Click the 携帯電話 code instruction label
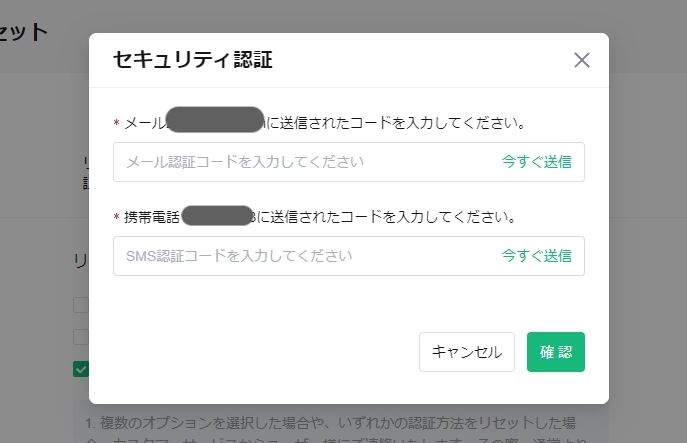 tap(320, 217)
